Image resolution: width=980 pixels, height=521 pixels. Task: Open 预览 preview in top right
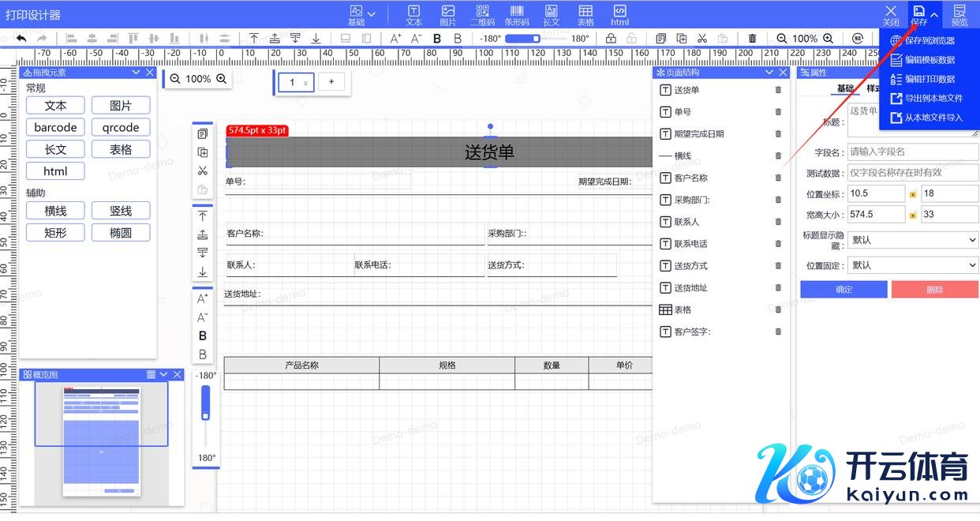[959, 15]
